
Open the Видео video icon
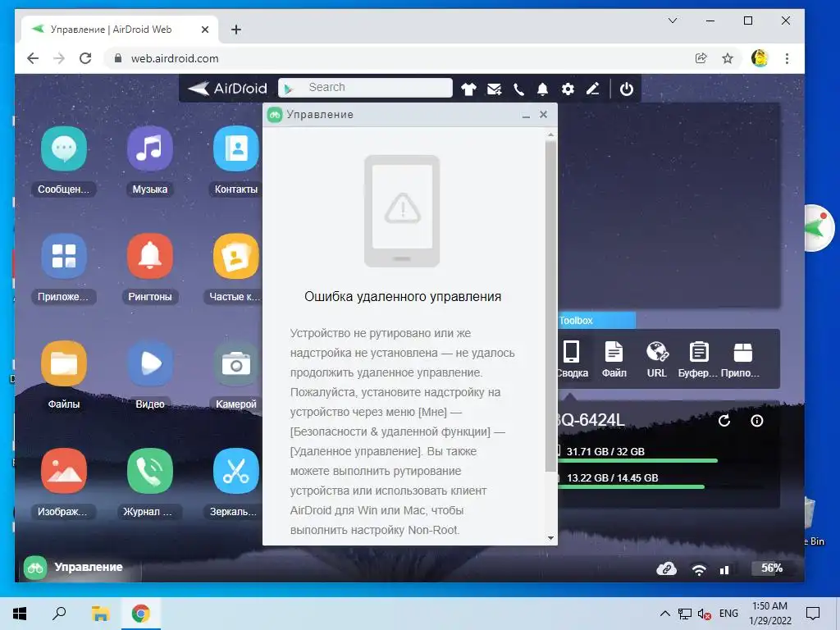pos(150,363)
